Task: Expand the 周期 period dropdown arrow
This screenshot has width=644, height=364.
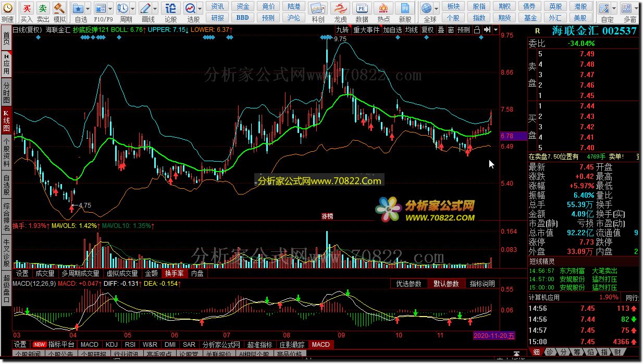Action: (132, 9)
